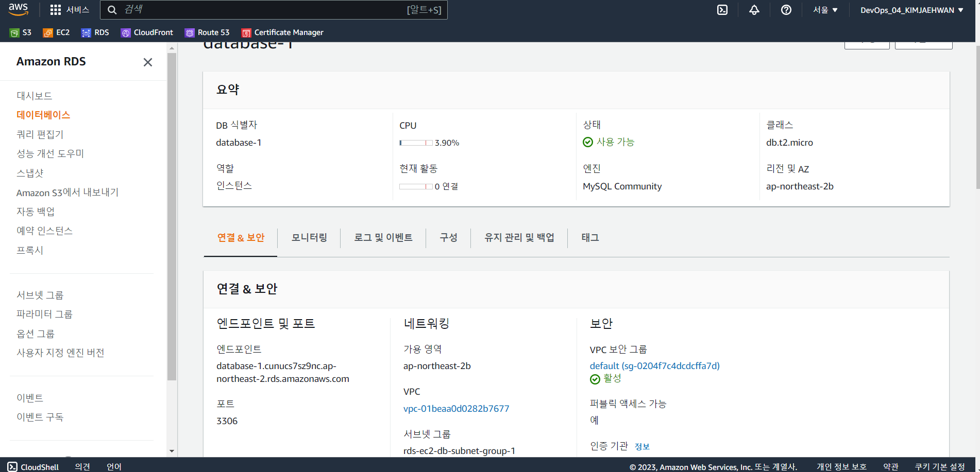
Task: Open 서브넷 그룹 in the sidebar
Action: click(x=40, y=295)
